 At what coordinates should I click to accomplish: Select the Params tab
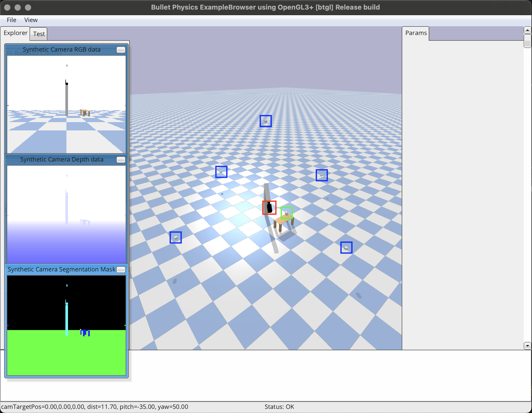tap(415, 33)
